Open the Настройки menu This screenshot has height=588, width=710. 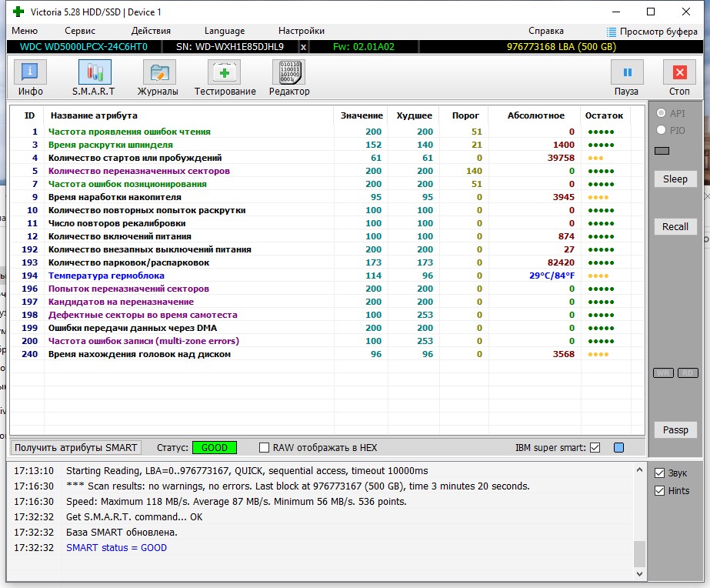301,31
